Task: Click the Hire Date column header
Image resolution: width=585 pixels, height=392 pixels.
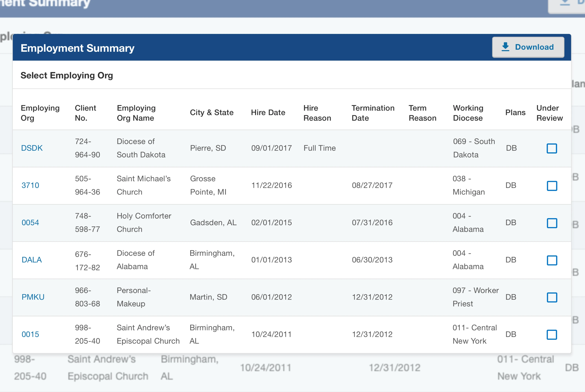Action: (x=268, y=113)
